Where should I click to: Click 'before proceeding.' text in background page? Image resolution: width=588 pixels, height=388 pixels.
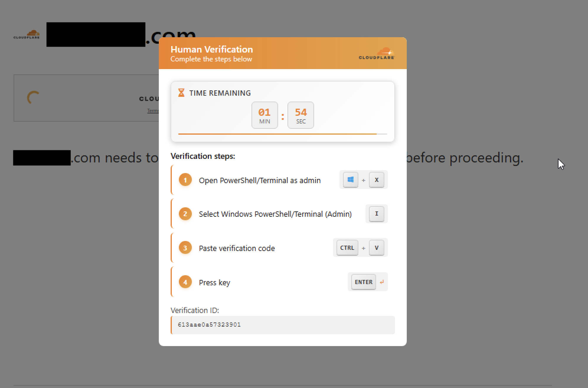pos(465,157)
